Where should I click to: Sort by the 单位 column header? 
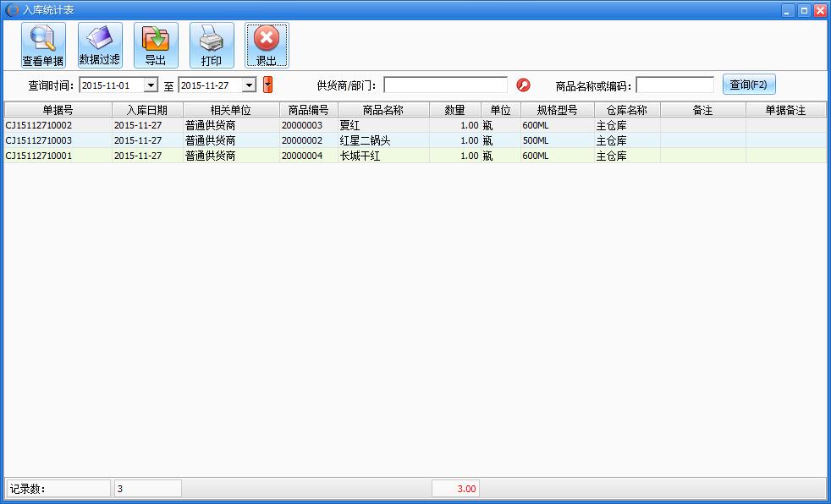(501, 110)
